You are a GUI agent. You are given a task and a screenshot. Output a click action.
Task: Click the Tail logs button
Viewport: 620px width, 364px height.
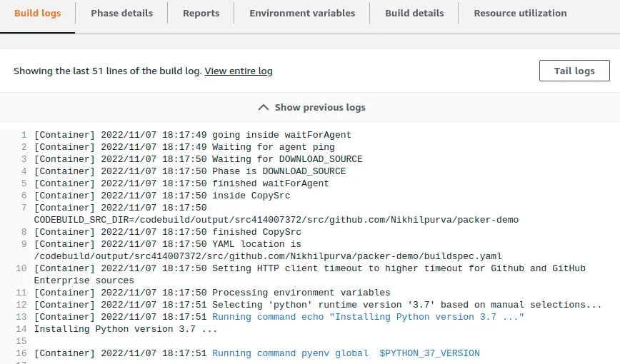click(574, 71)
